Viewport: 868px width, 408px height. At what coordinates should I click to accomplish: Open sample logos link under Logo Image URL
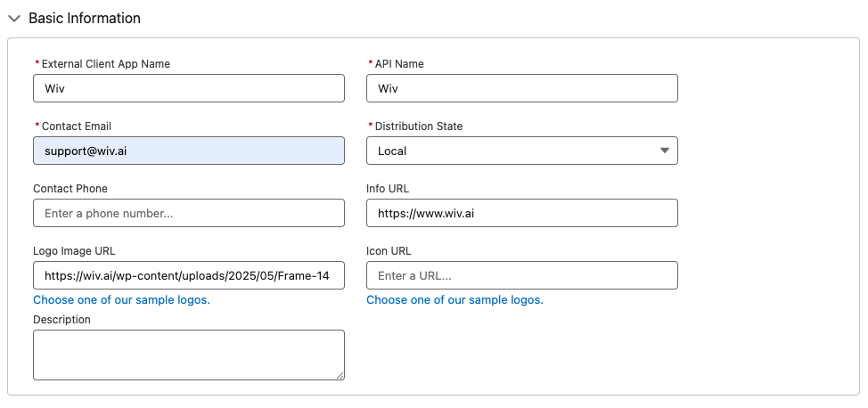tap(121, 300)
